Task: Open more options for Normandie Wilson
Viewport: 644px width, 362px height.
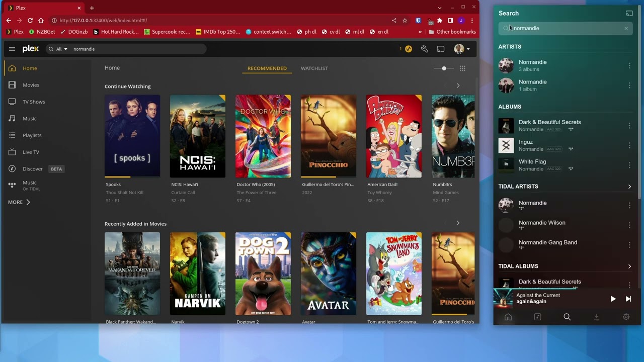Action: (629, 225)
